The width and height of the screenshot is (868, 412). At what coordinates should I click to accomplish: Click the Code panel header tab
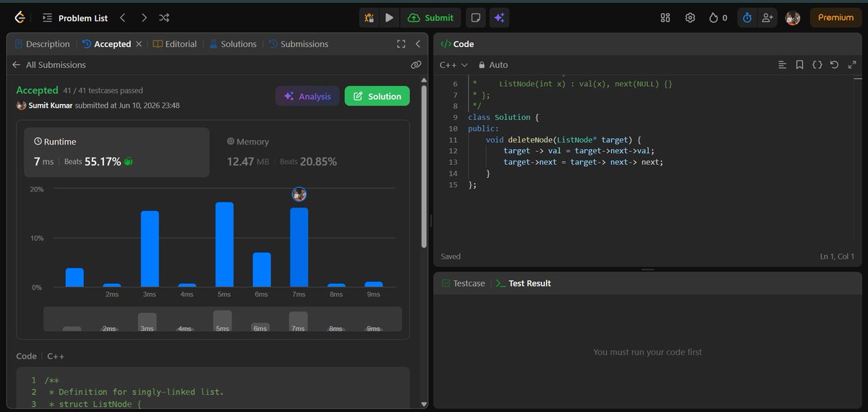coord(457,44)
